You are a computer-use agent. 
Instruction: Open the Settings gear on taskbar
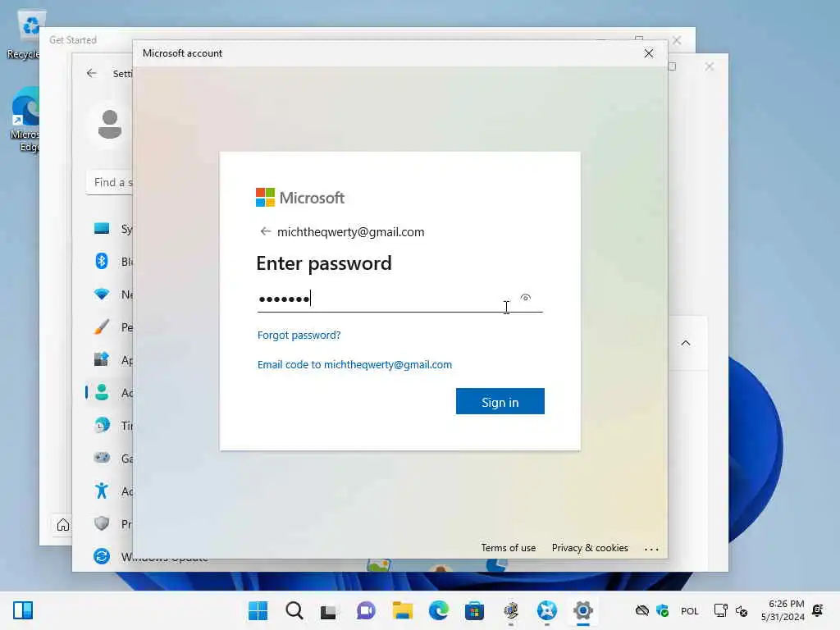tap(583, 610)
